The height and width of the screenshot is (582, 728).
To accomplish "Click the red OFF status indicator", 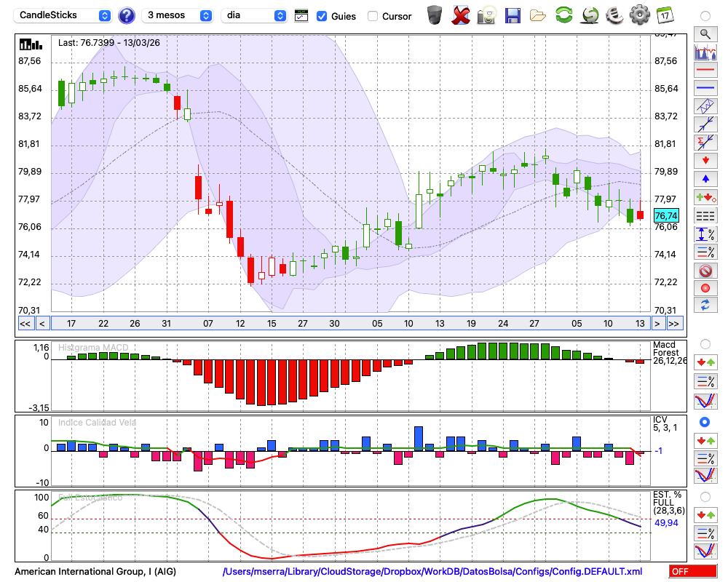I will (692, 572).
